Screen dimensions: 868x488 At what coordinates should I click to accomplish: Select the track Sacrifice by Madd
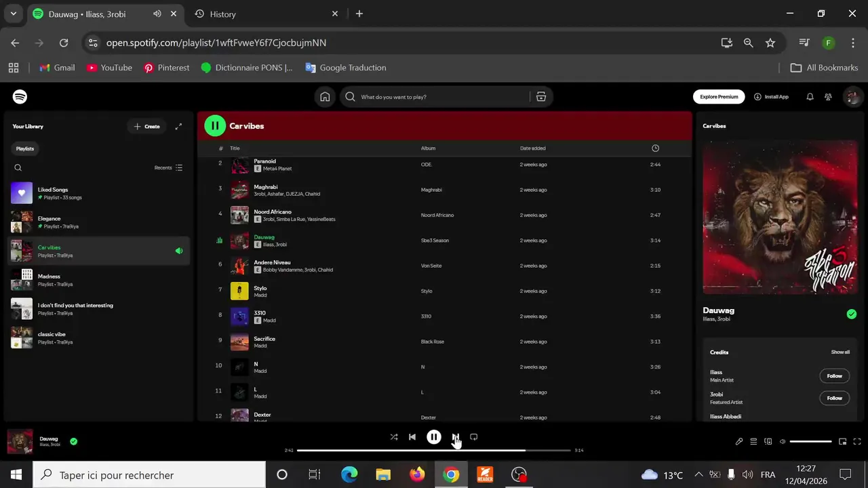(444, 342)
